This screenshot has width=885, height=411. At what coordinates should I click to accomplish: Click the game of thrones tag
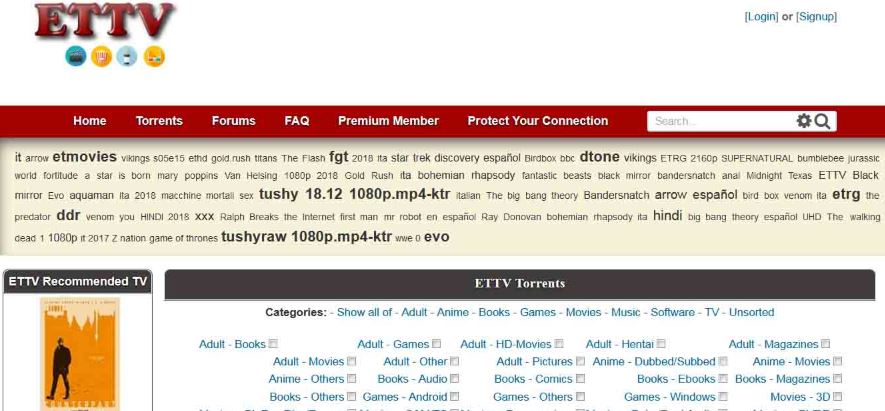183,239
